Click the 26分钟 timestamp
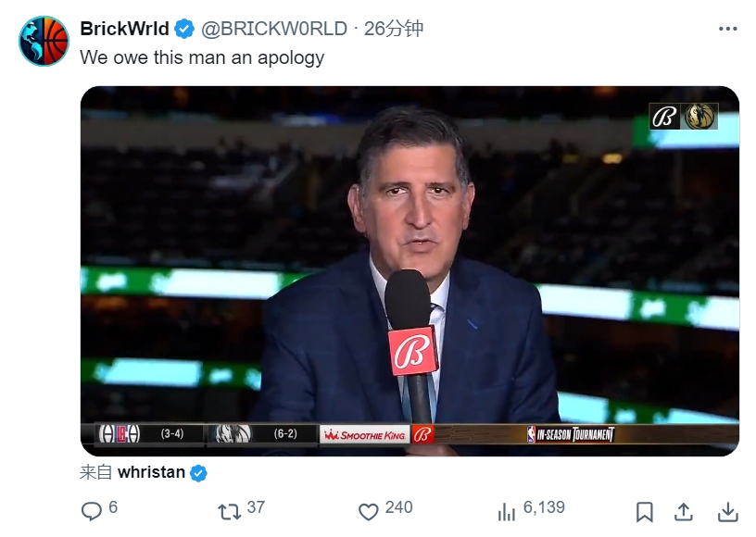Screen dimensions: 756x537 (x=394, y=29)
